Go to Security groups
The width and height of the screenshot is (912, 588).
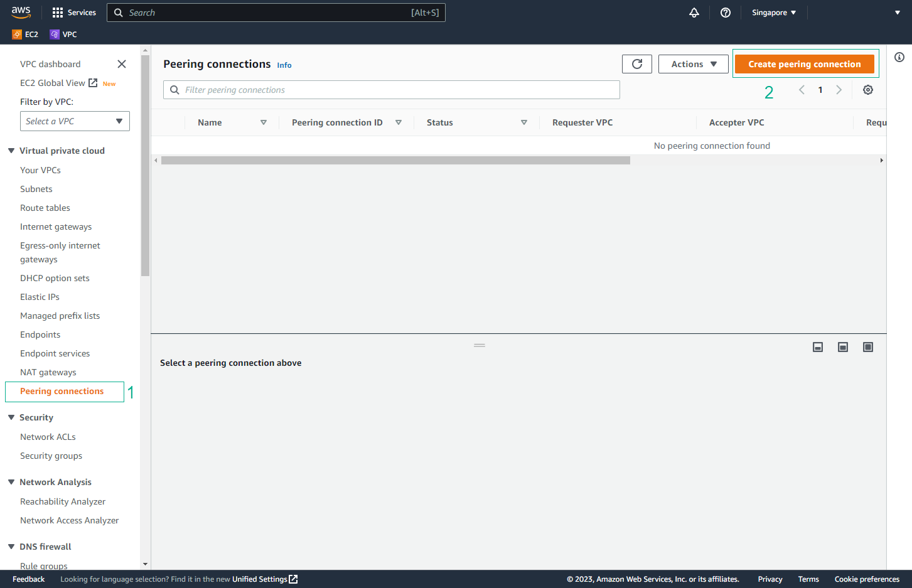(51, 456)
